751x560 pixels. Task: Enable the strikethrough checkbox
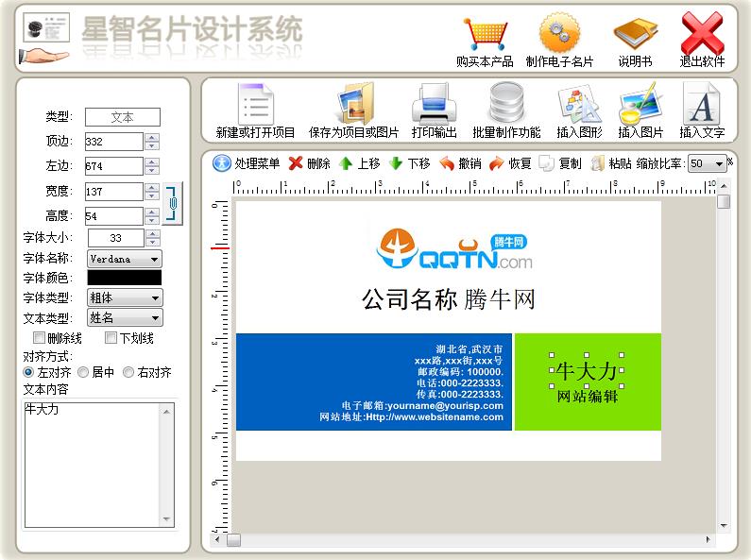tap(40, 338)
